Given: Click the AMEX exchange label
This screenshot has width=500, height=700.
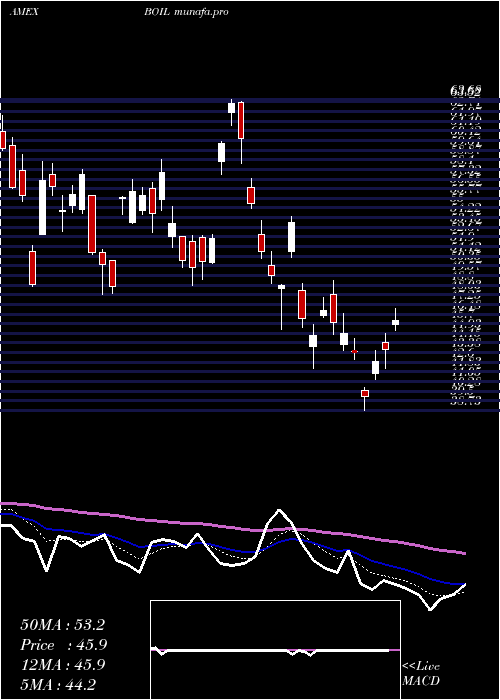Looking at the screenshot, I should (x=24, y=12).
